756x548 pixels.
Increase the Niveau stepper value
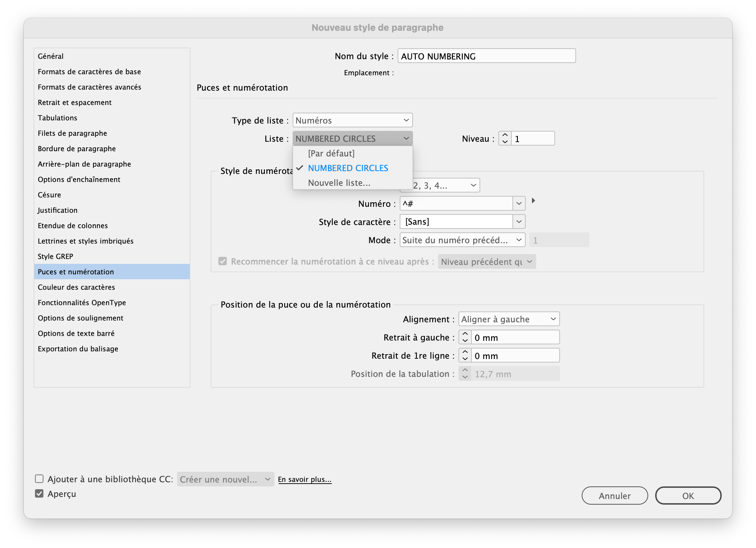coord(505,135)
